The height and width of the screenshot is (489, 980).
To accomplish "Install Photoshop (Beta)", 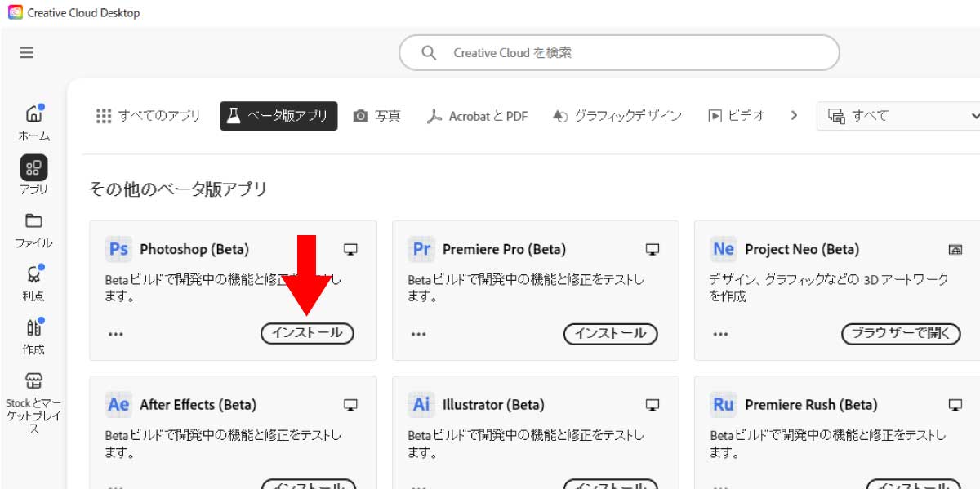I will [x=307, y=333].
